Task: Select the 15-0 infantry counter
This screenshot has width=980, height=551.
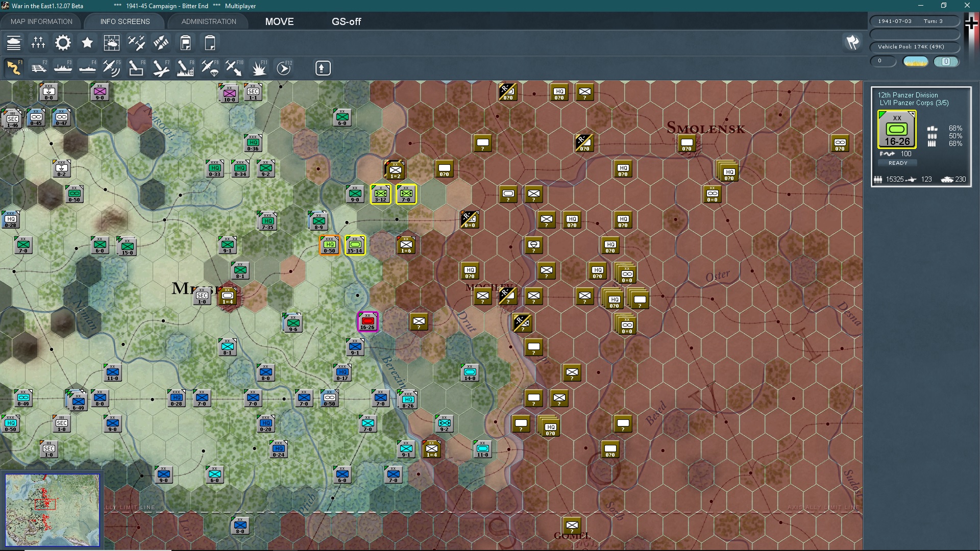Action: 128,247
